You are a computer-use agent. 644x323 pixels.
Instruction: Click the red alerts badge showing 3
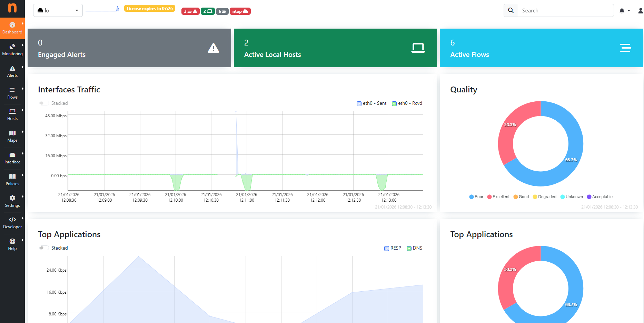(x=190, y=11)
